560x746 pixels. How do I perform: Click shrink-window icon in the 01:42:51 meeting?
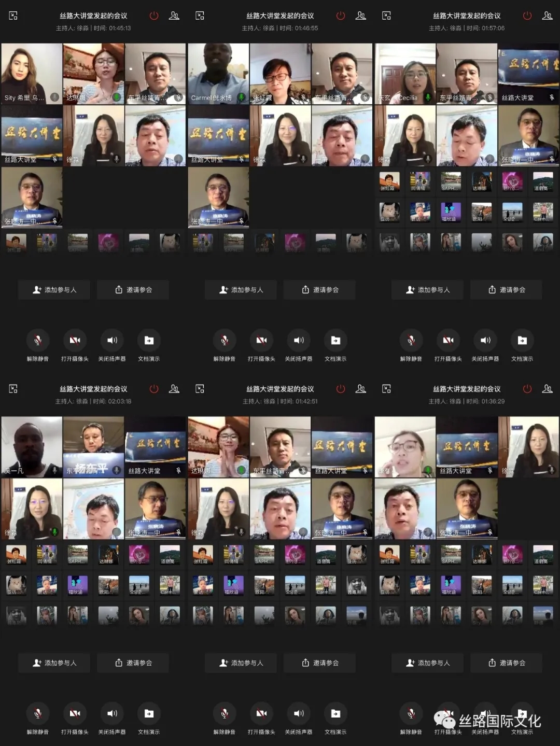200,389
